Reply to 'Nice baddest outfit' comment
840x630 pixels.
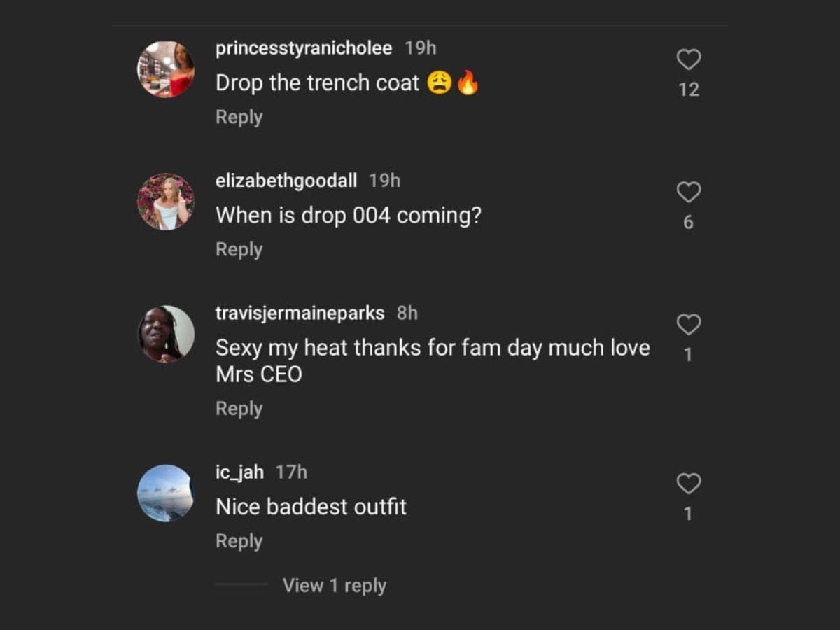(x=239, y=541)
